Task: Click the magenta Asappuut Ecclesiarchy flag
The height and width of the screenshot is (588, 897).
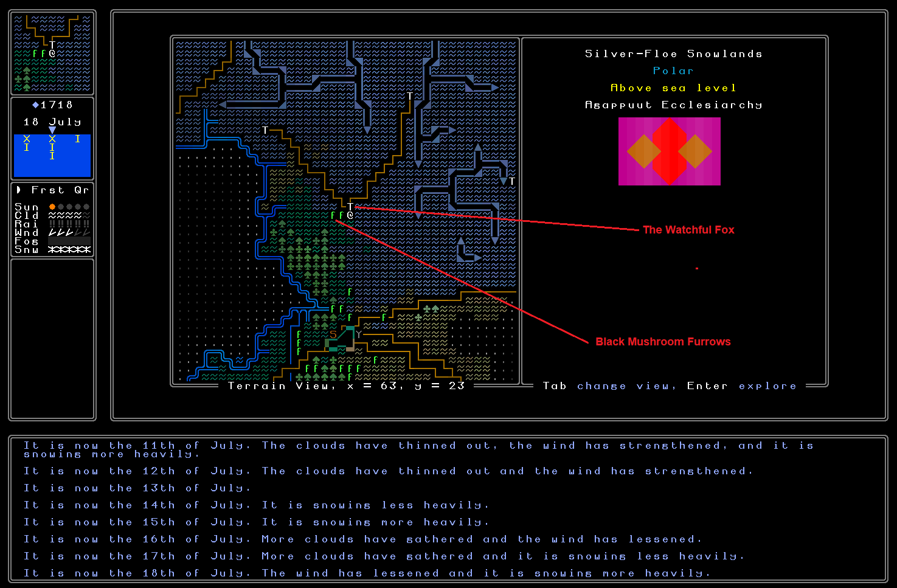Action: click(669, 151)
